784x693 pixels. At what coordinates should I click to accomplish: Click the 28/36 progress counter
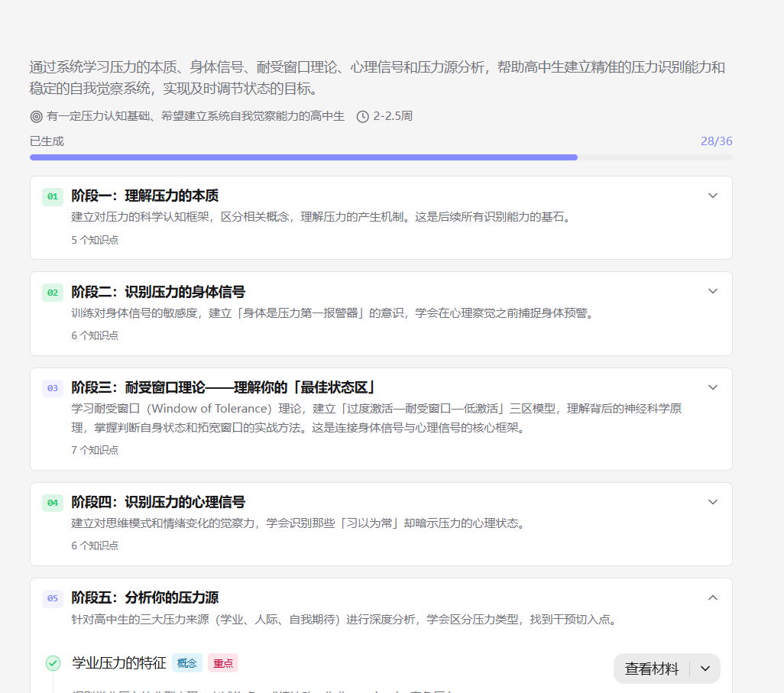tap(716, 141)
